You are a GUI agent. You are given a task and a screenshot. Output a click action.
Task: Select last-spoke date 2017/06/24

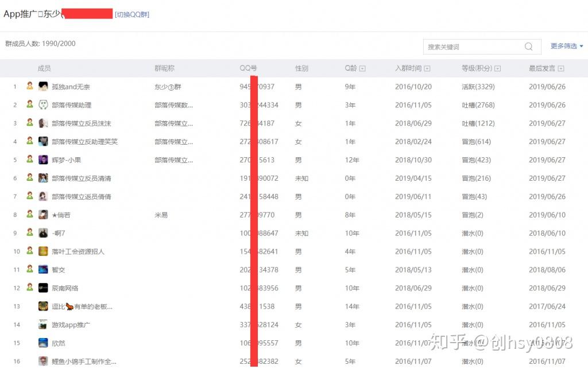547,306
